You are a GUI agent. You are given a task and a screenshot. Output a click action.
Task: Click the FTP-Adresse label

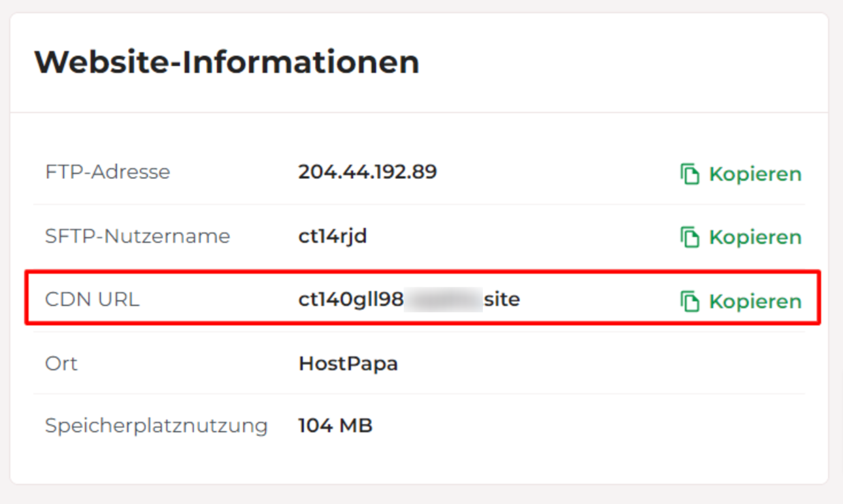[107, 172]
